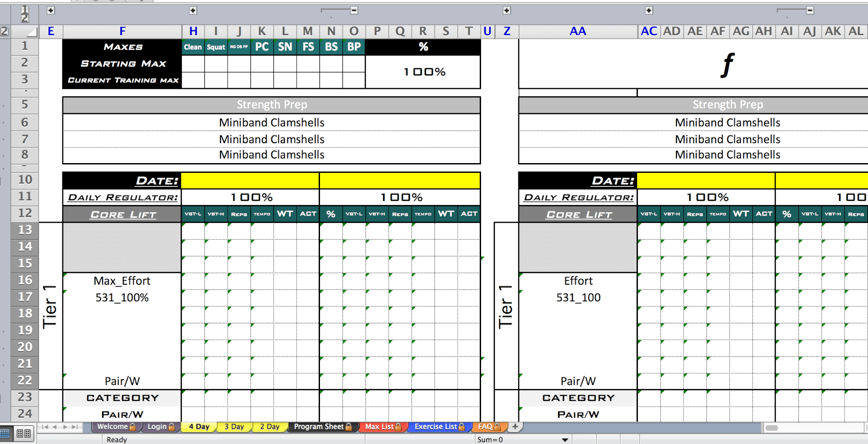Switch to the Exercise List tab
Screen dimensions: 868x444
(x=438, y=427)
